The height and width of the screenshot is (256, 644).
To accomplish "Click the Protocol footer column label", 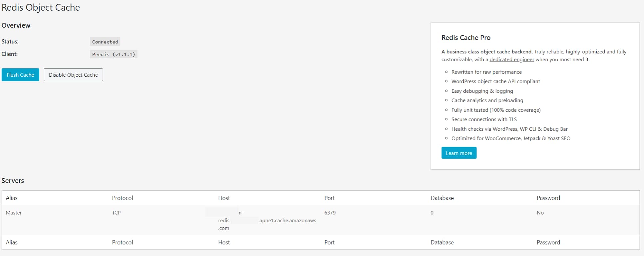I will [122, 242].
